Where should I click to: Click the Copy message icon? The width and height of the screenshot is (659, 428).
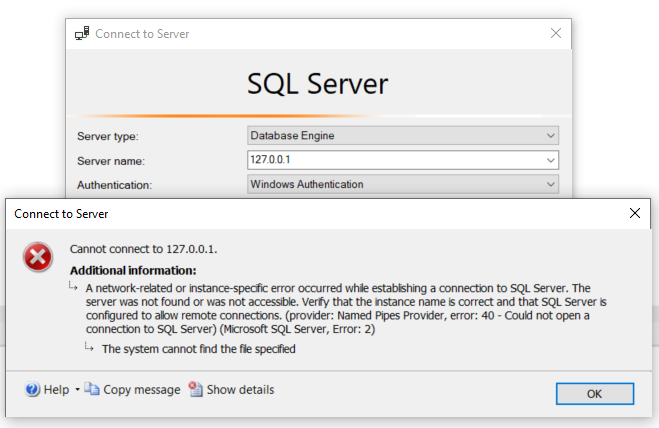coord(92,389)
